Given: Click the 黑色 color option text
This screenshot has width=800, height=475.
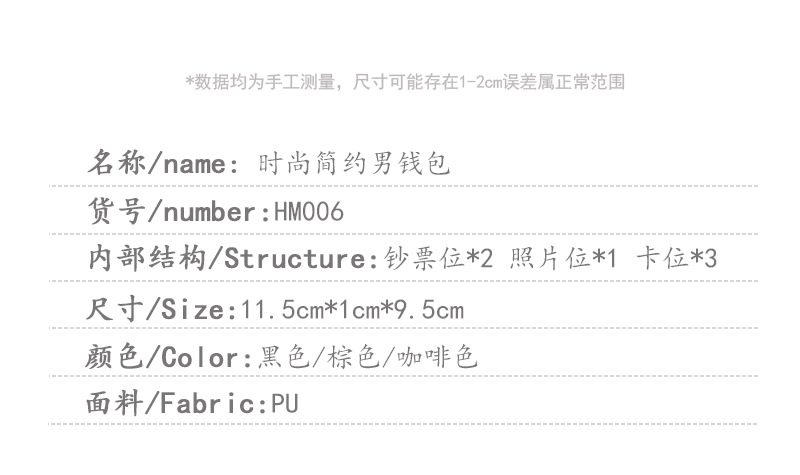Looking at the screenshot, I should tap(276, 357).
